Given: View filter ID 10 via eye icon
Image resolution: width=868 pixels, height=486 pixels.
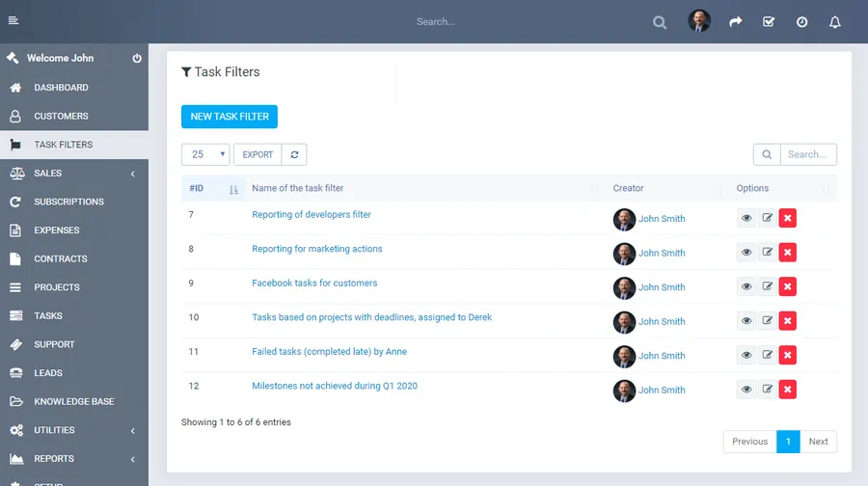Looking at the screenshot, I should point(746,321).
